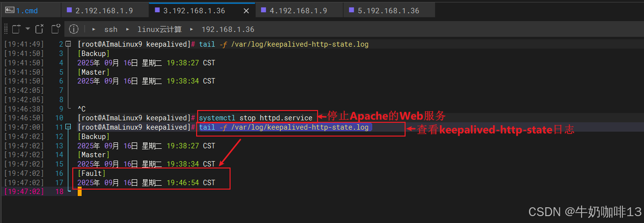Click the timestamp [19:46:50]
This screenshot has width=644, height=223.
pos(24,118)
